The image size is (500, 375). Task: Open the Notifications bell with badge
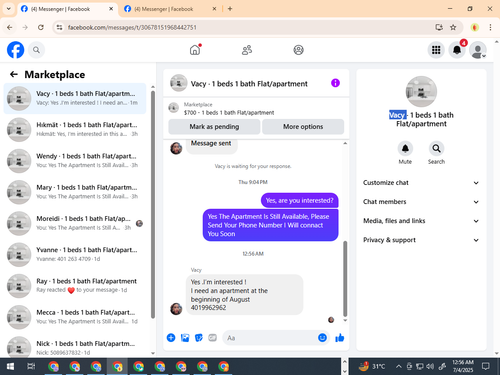(457, 50)
